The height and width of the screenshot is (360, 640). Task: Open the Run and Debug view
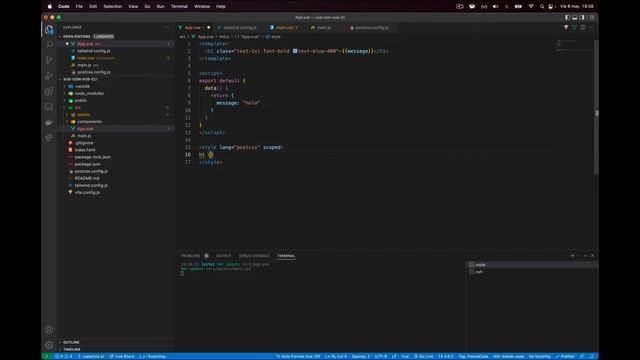tap(49, 76)
